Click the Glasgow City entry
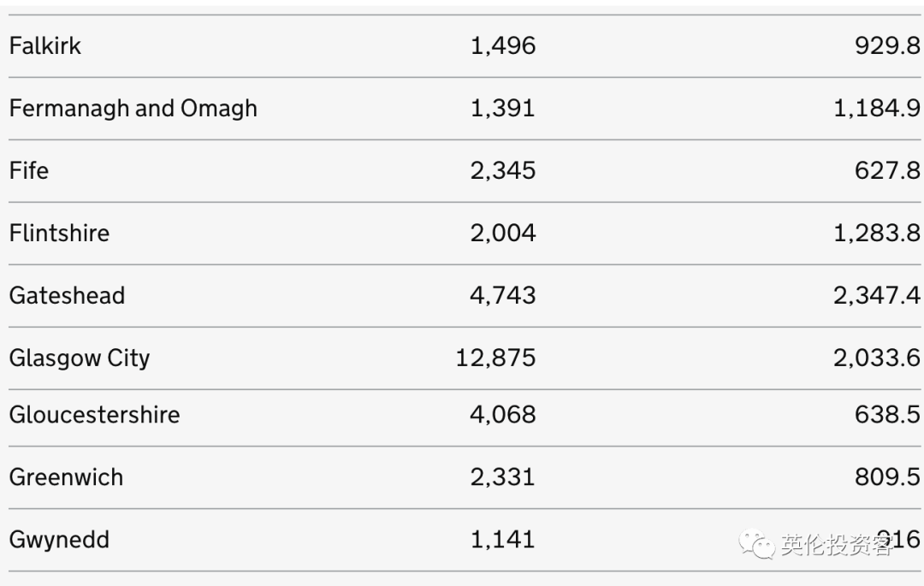The image size is (924, 586). [x=80, y=358]
